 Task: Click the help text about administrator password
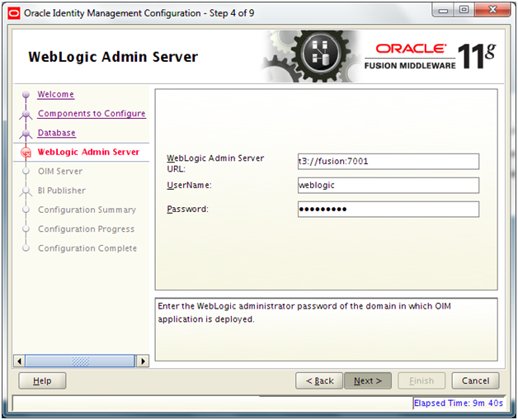pos(304,313)
